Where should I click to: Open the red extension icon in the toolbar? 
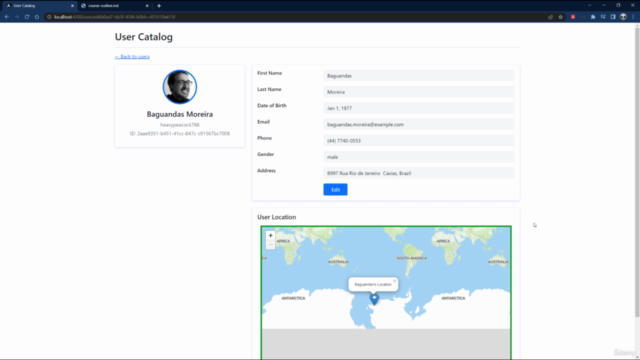point(573,17)
